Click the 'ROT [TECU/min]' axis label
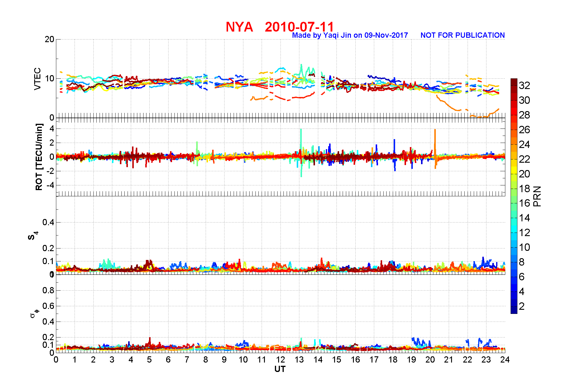Image resolution: width=561 pixels, height=392 pixels. pos(39,157)
